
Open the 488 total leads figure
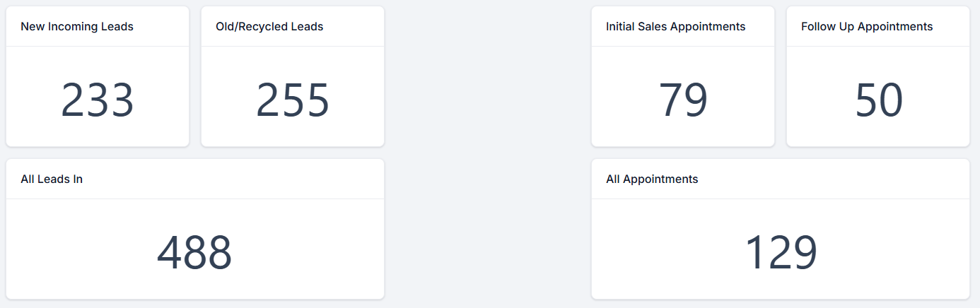point(194,253)
